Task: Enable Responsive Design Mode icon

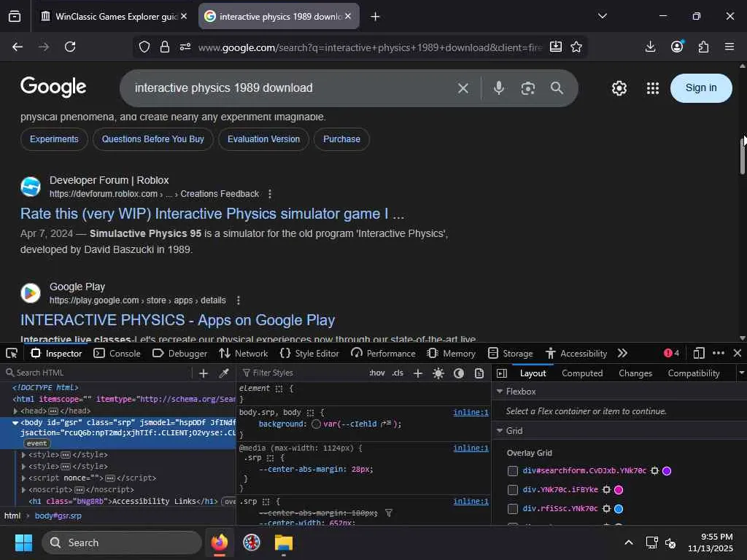Action: point(698,354)
